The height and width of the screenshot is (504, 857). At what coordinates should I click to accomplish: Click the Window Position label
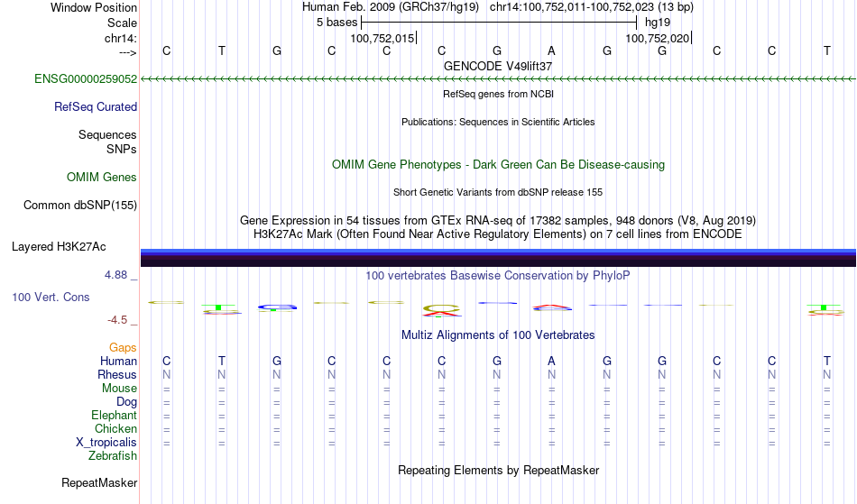pos(94,7)
